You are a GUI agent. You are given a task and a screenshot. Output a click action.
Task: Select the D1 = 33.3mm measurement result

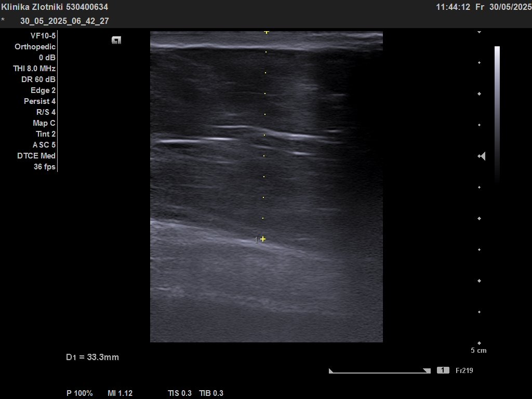point(92,357)
